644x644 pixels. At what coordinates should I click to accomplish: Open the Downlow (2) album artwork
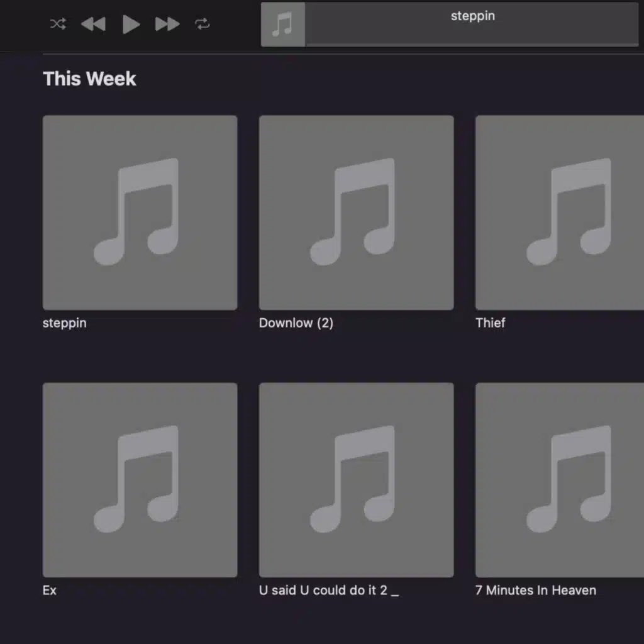357,213
